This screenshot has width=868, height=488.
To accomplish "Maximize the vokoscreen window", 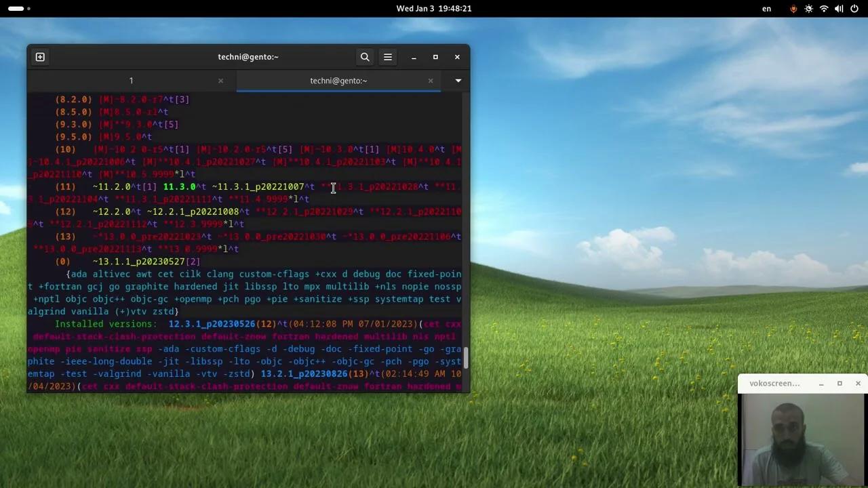I will 840,384.
